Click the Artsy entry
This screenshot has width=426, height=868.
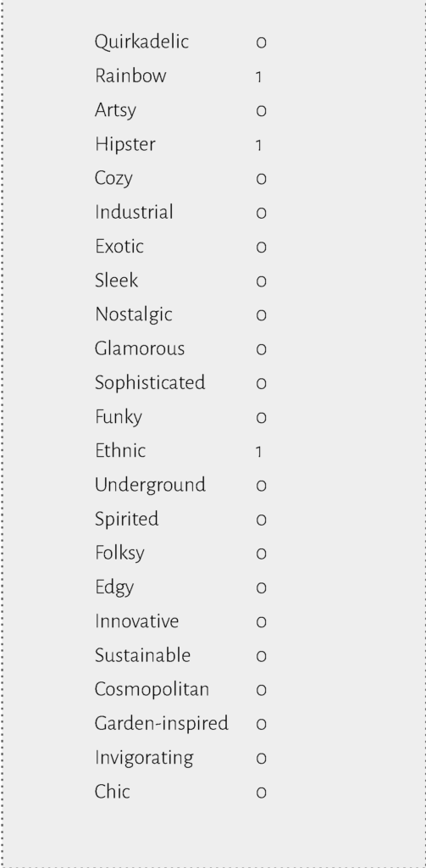point(115,110)
